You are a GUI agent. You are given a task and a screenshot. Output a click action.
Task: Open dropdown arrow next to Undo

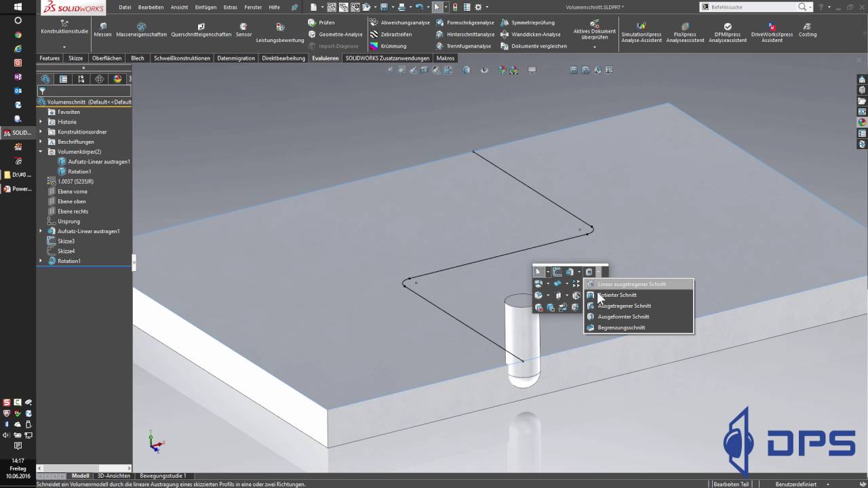pos(427,7)
